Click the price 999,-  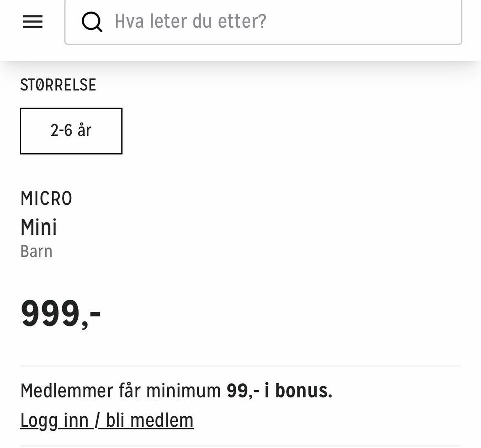(x=61, y=314)
